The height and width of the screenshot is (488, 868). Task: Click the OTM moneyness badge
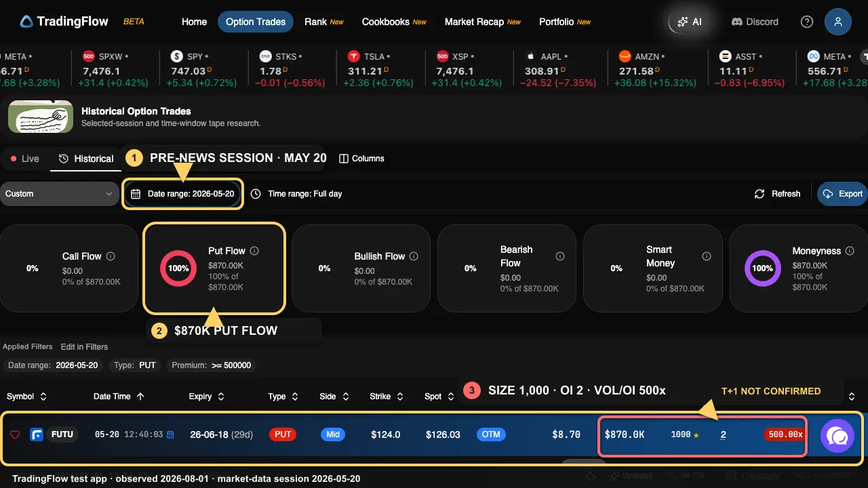pos(492,434)
